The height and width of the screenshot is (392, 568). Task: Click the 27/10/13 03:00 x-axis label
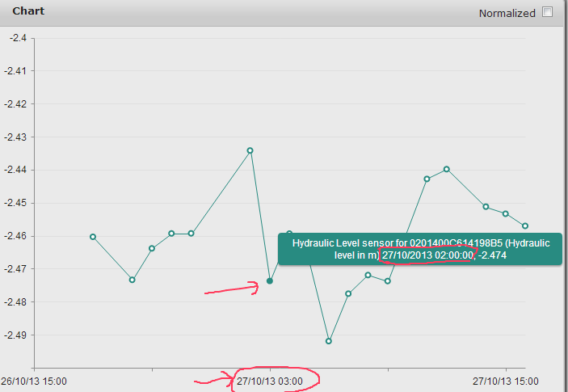[270, 381]
